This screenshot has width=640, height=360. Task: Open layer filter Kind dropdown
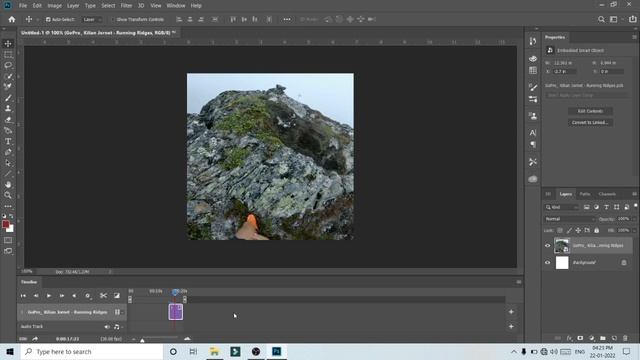(x=562, y=207)
